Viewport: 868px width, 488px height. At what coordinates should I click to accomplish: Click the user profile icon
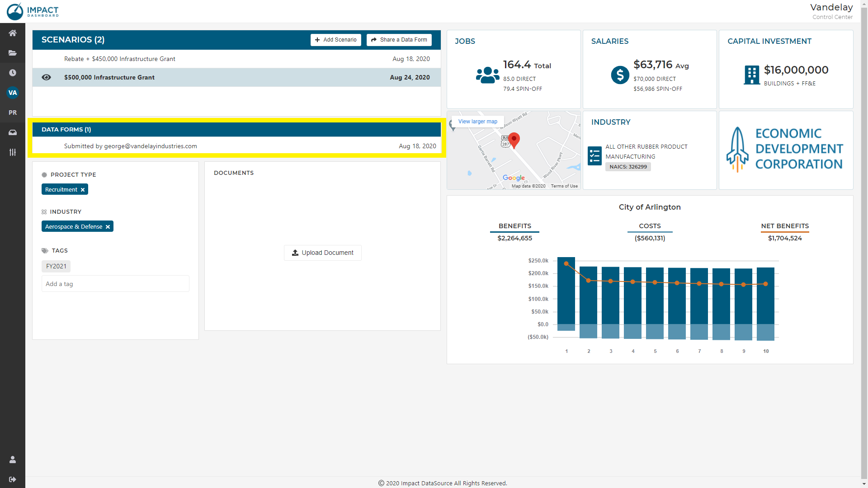click(x=13, y=460)
